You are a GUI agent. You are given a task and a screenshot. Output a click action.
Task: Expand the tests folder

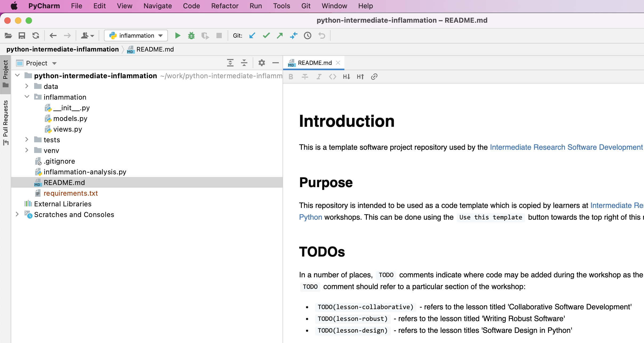coord(27,139)
